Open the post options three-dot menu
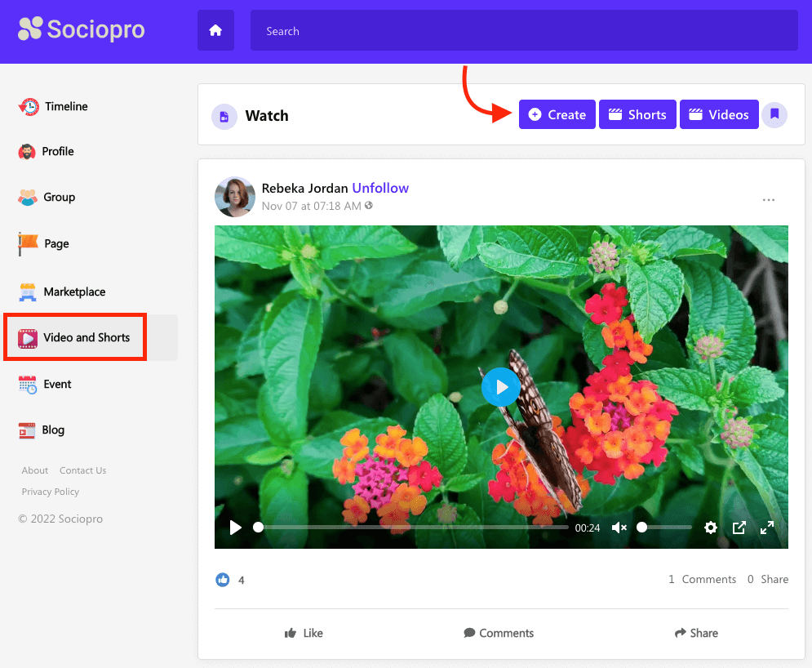The image size is (812, 668). pos(768,200)
